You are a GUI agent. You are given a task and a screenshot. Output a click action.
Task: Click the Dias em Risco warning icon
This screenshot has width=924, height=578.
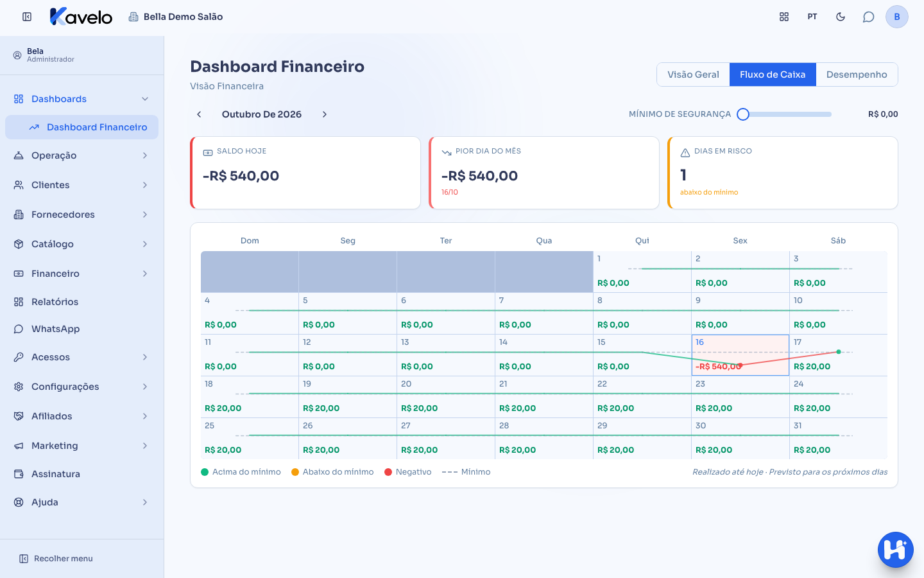685,152
